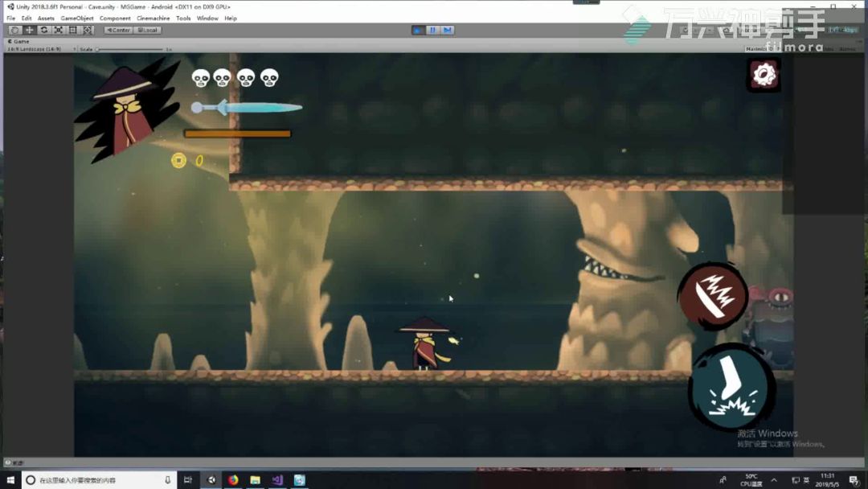Toggle the Play mode button
This screenshot has width=868, height=489.
(x=418, y=30)
